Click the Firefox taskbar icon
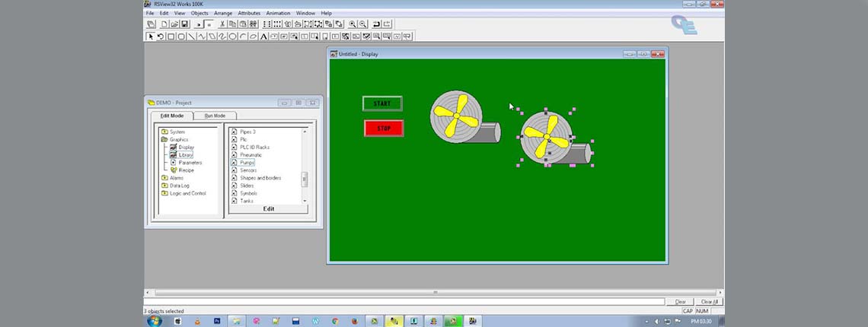Image resolution: width=868 pixels, height=327 pixels. tap(355, 321)
